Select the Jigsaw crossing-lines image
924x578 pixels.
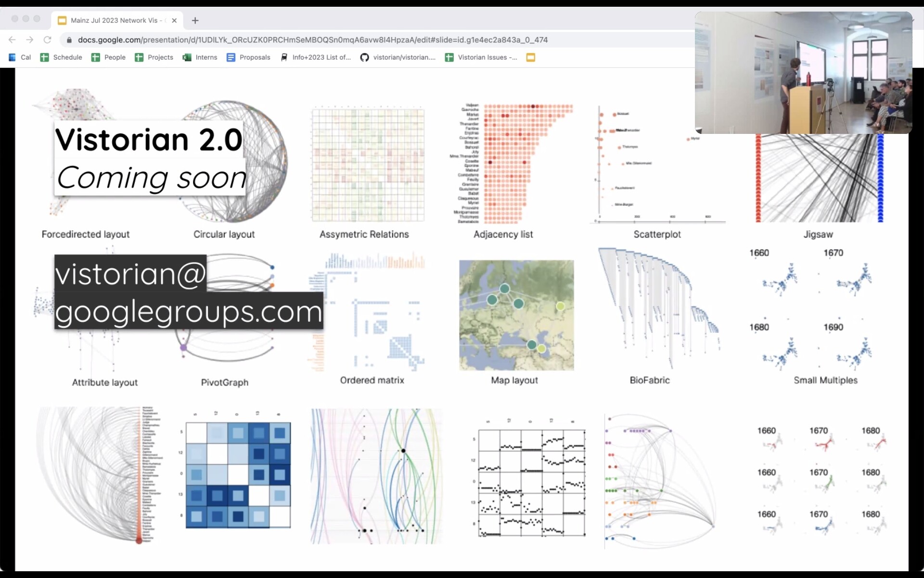pos(819,178)
